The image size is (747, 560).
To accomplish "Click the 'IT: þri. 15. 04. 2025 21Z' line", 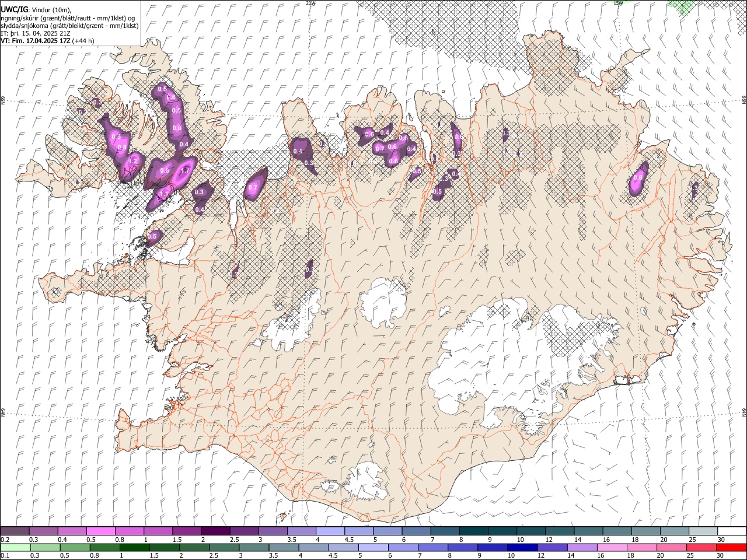I will pyautogui.click(x=36, y=33).
